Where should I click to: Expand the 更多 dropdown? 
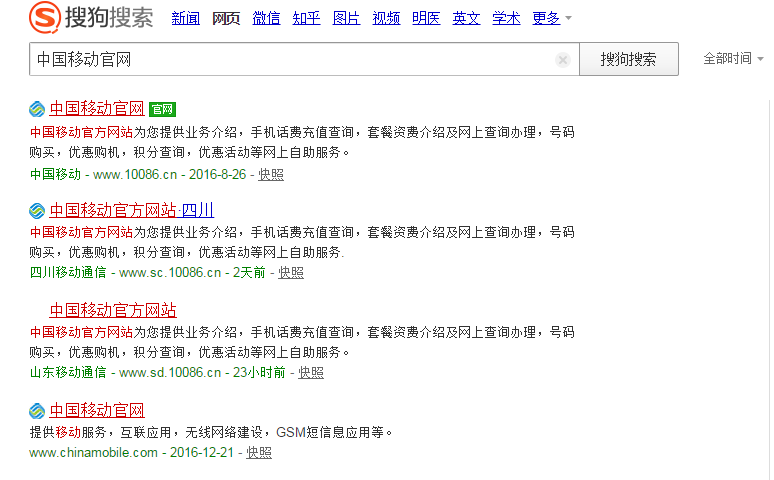click(x=551, y=18)
